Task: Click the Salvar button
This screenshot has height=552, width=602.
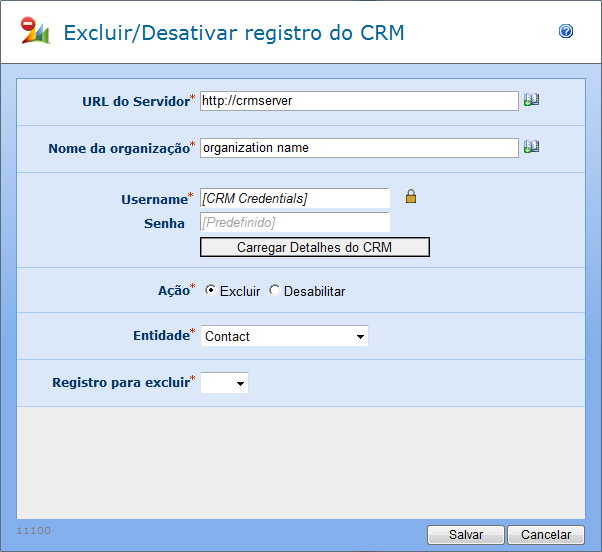Action: (465, 535)
